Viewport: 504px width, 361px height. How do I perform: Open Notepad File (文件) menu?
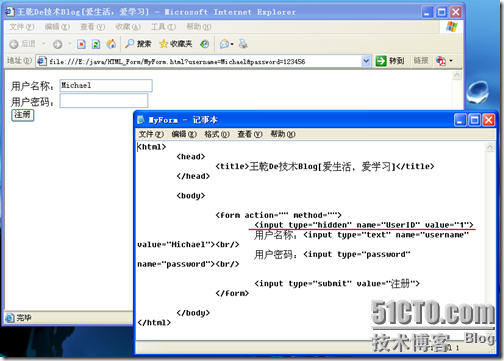[151, 134]
